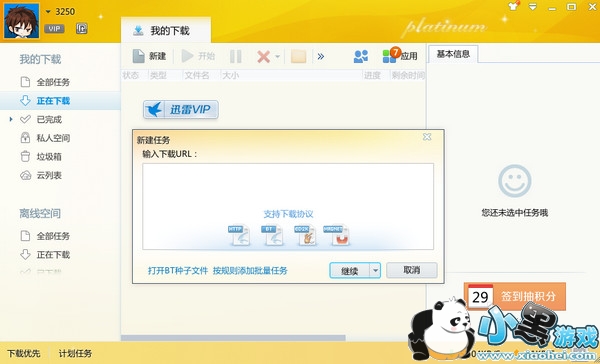Click the two-person friends icon

click(x=360, y=57)
